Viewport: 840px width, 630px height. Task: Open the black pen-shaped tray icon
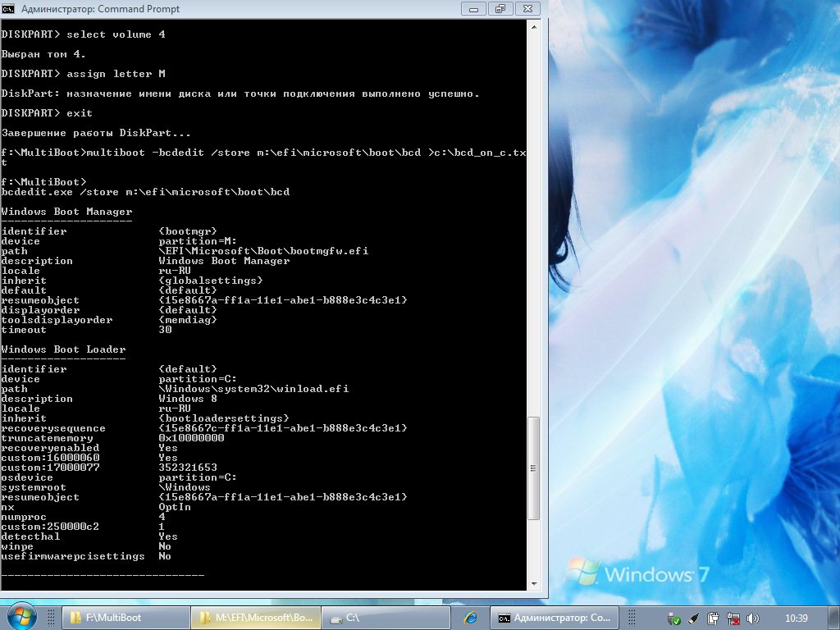click(x=694, y=619)
